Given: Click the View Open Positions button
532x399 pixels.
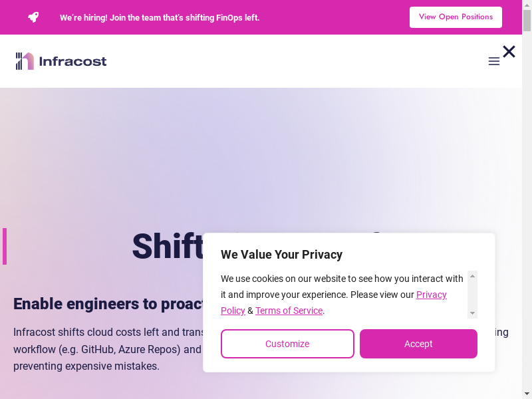Looking at the screenshot, I should tap(456, 17).
